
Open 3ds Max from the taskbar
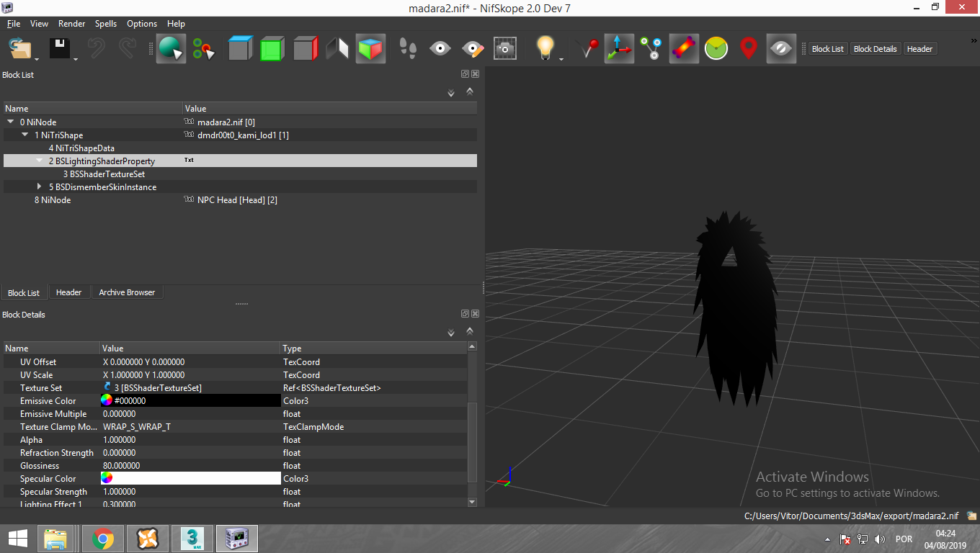(x=192, y=539)
